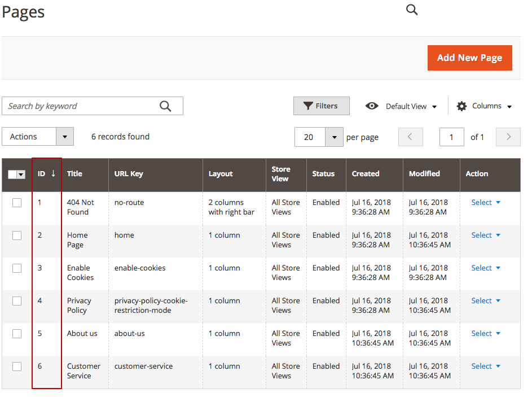
Task: Open the Columns dropdown
Action: (x=492, y=106)
